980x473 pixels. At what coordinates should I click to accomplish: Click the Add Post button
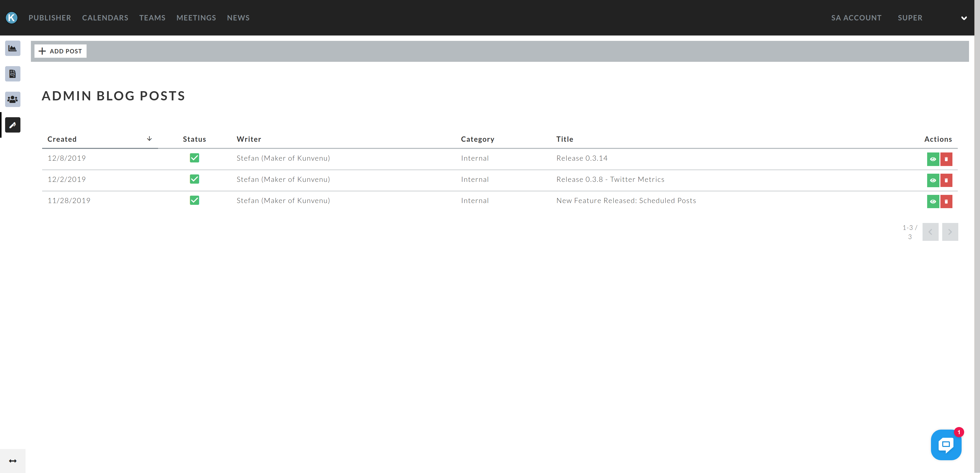(61, 51)
